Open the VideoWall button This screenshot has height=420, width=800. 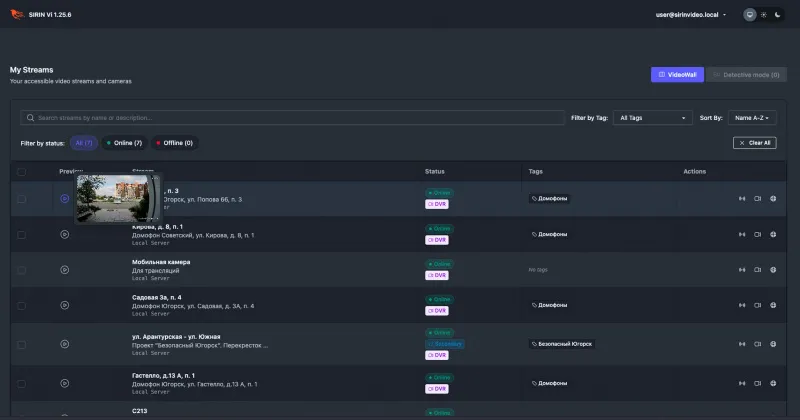pos(677,75)
